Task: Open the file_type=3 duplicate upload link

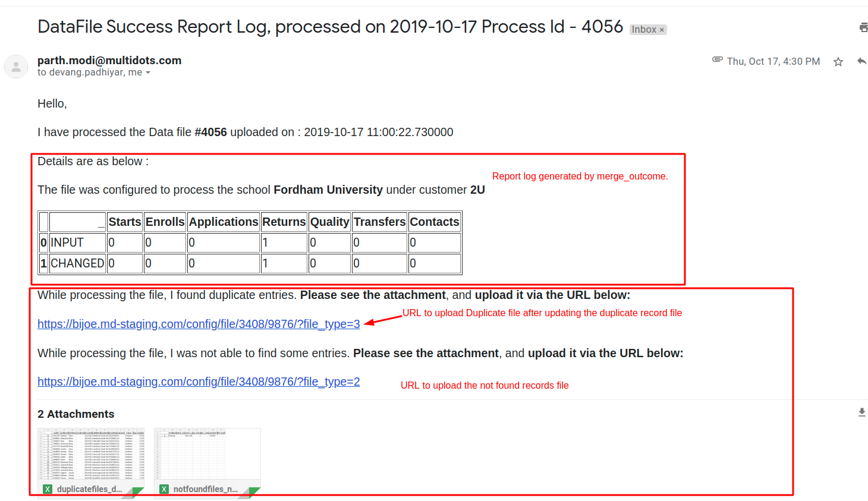Action: [199, 324]
